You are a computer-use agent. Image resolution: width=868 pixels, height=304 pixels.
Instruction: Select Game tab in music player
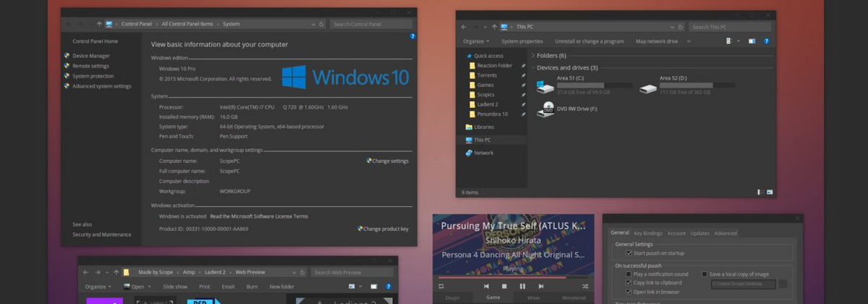[x=493, y=297]
